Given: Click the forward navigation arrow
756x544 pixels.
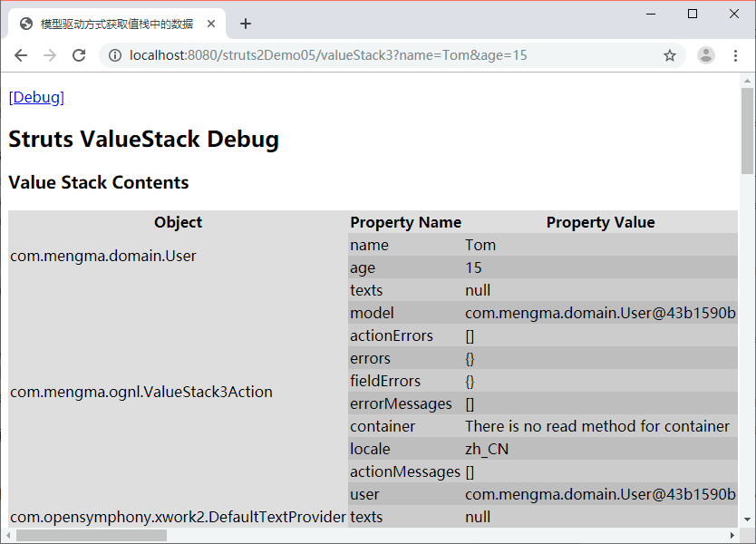Looking at the screenshot, I should pyautogui.click(x=49, y=55).
